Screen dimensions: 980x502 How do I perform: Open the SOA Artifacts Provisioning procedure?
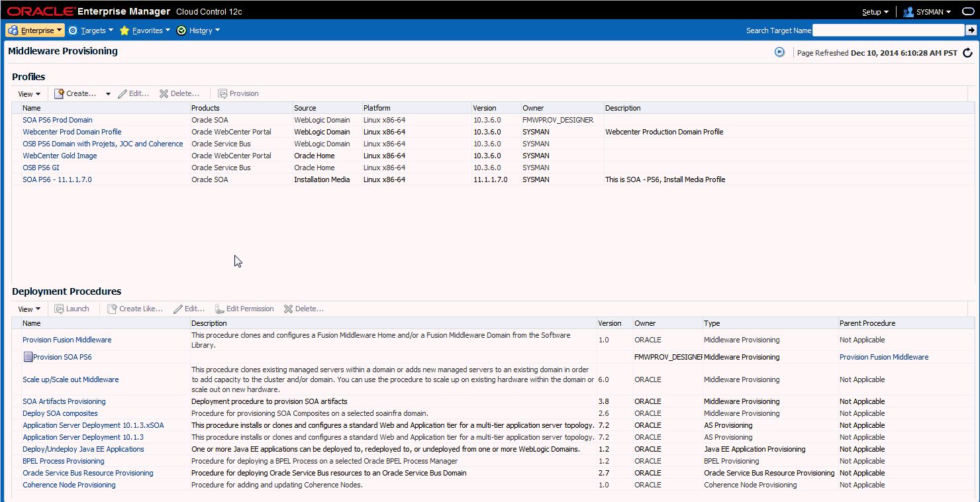(64, 401)
